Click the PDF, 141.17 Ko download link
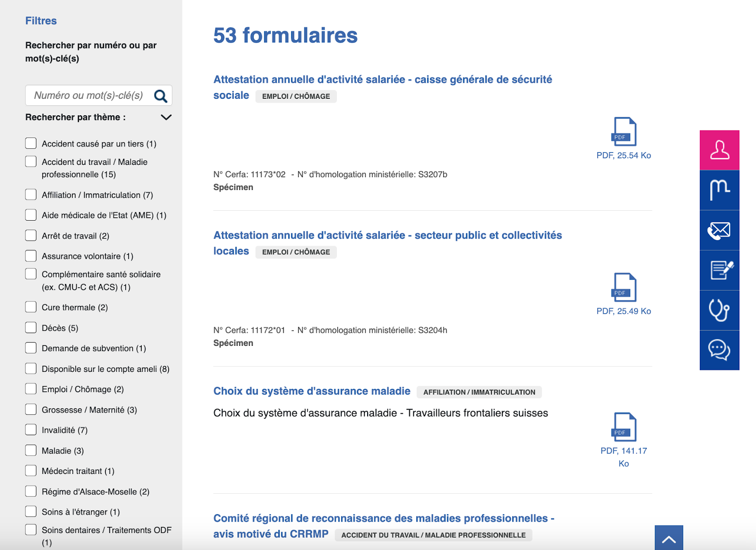The height and width of the screenshot is (550, 756). [x=624, y=457]
